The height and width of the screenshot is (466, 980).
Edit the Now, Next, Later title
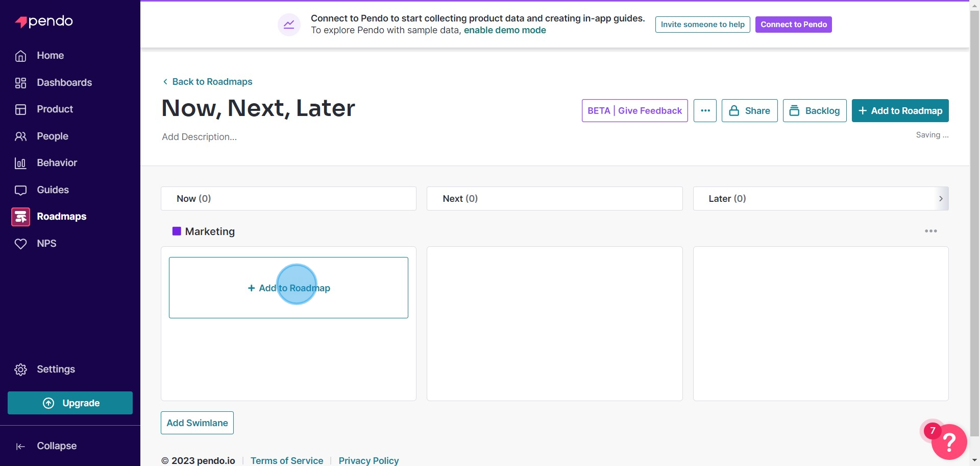coord(258,108)
